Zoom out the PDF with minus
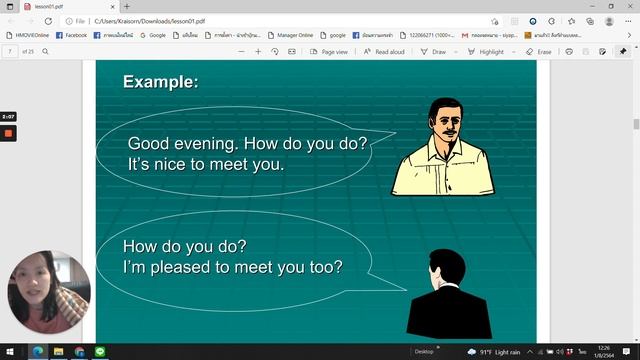The image size is (640, 360). pos(241,52)
